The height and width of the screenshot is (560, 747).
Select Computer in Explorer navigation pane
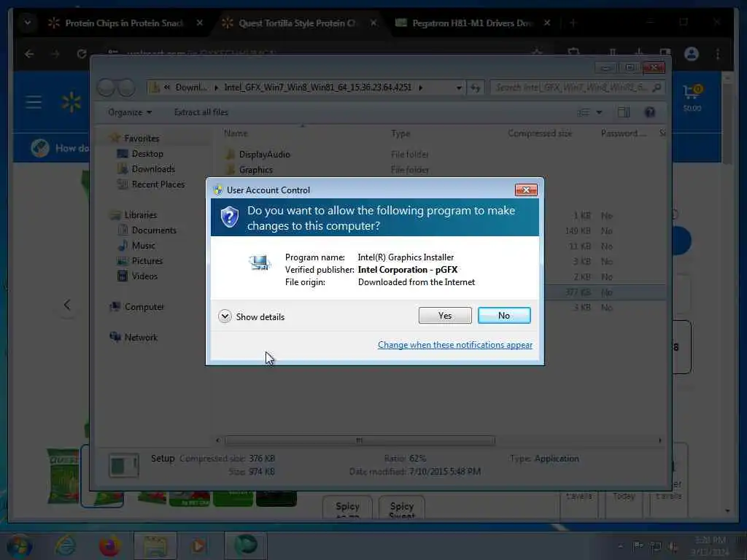click(144, 307)
